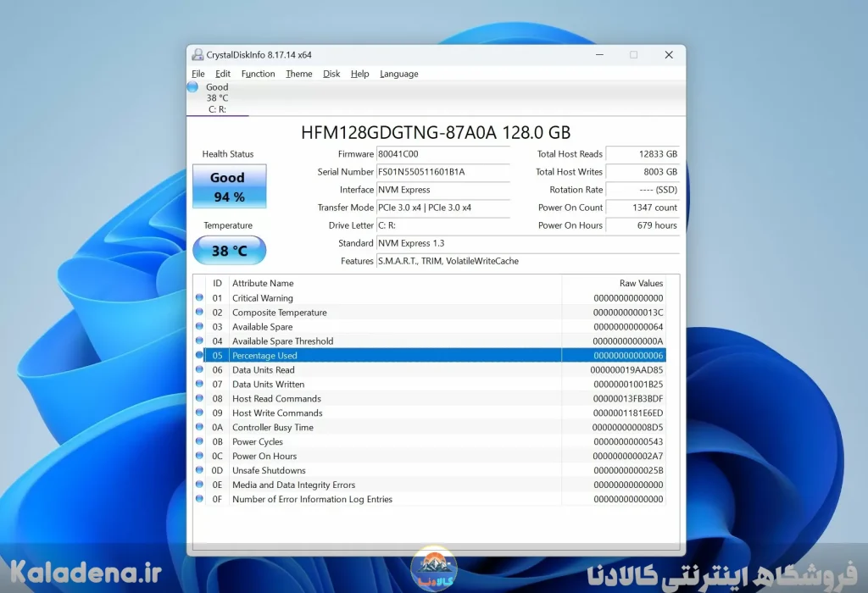The width and height of the screenshot is (868, 593).
Task: Select the Critical Warning attribute row
Action: tap(430, 297)
